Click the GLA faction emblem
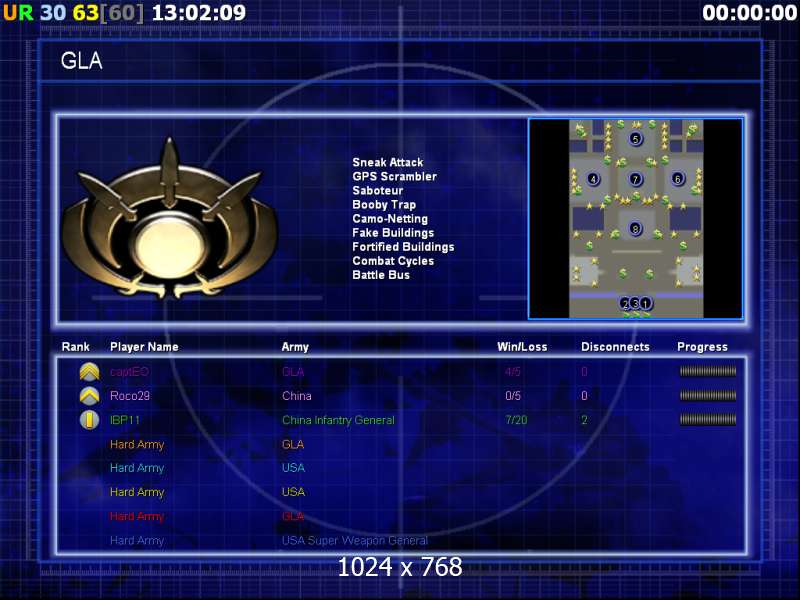 pos(169,219)
